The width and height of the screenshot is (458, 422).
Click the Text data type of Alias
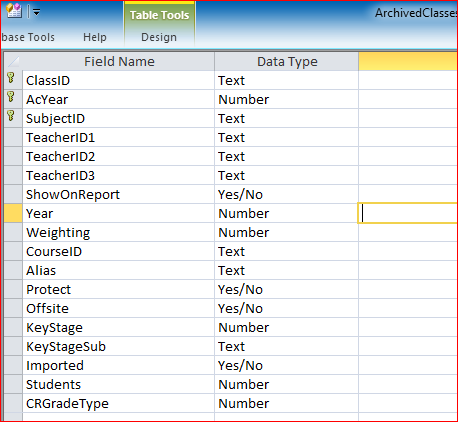coord(231,271)
